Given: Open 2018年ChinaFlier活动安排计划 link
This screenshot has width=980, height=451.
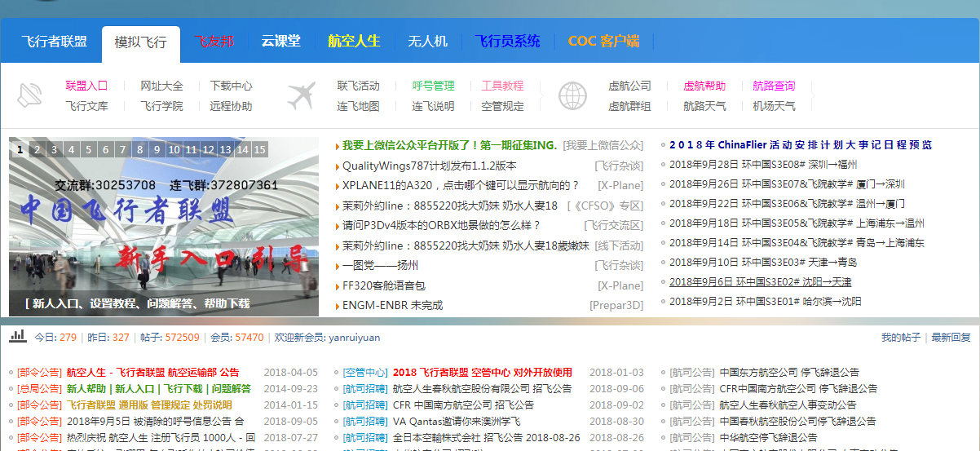Looking at the screenshot, I should click(x=801, y=144).
